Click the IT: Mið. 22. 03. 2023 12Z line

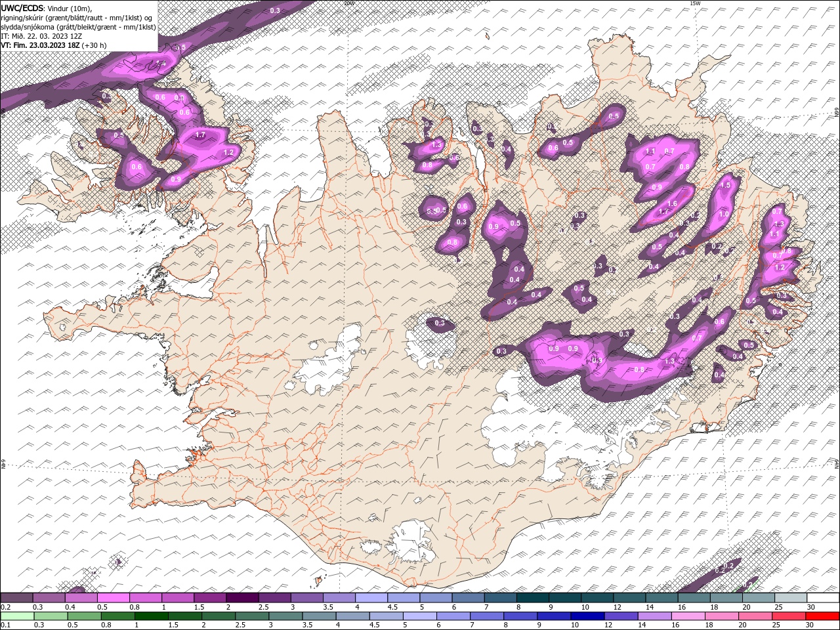tap(41, 35)
